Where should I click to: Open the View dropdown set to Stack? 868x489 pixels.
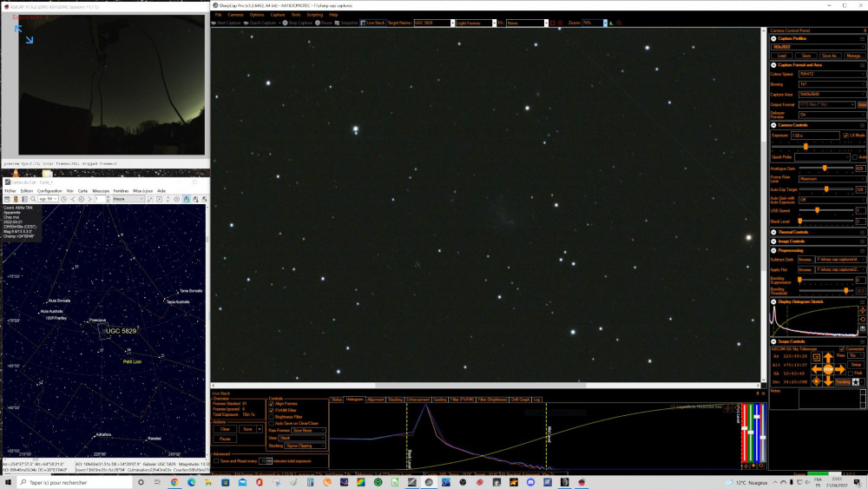(x=302, y=438)
